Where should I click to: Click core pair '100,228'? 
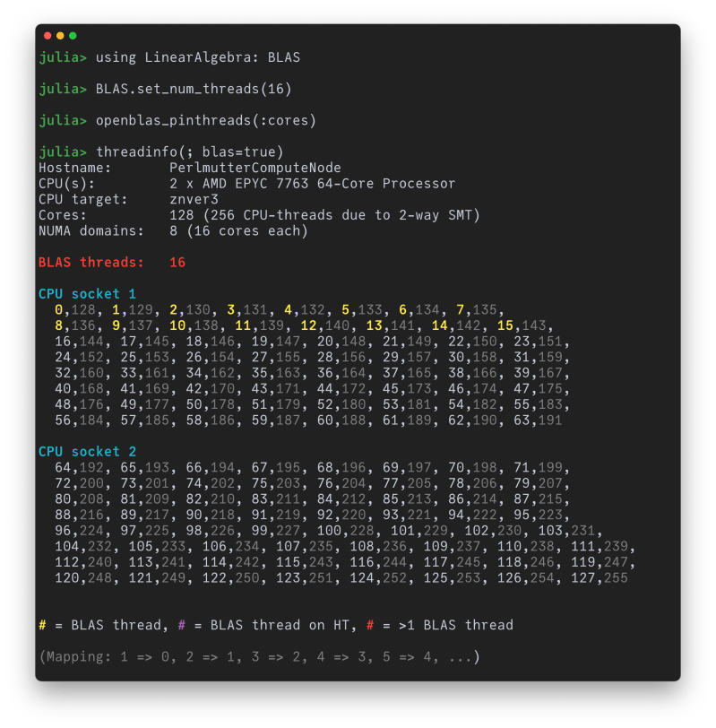coord(345,531)
